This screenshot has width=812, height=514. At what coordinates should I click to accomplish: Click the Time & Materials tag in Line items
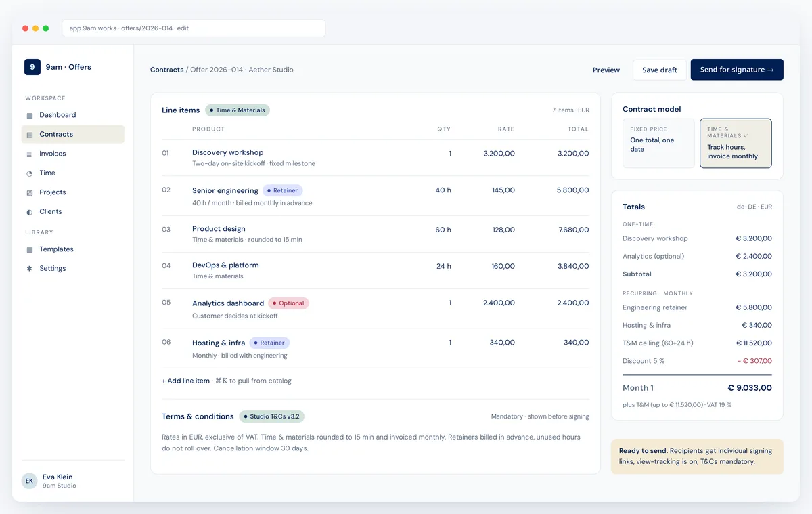point(238,110)
